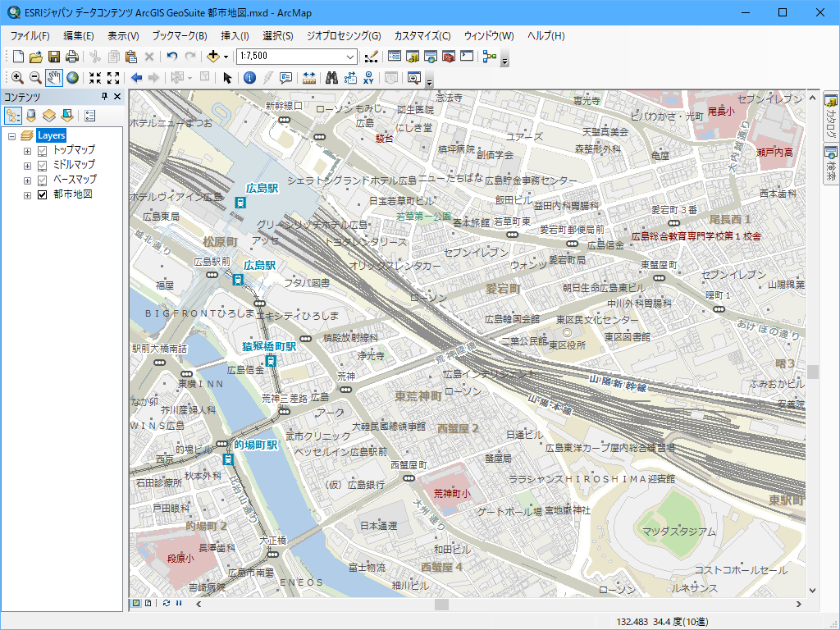Image resolution: width=840 pixels, height=630 pixels.
Task: Expand the トップマップ layer group
Action: (x=27, y=151)
